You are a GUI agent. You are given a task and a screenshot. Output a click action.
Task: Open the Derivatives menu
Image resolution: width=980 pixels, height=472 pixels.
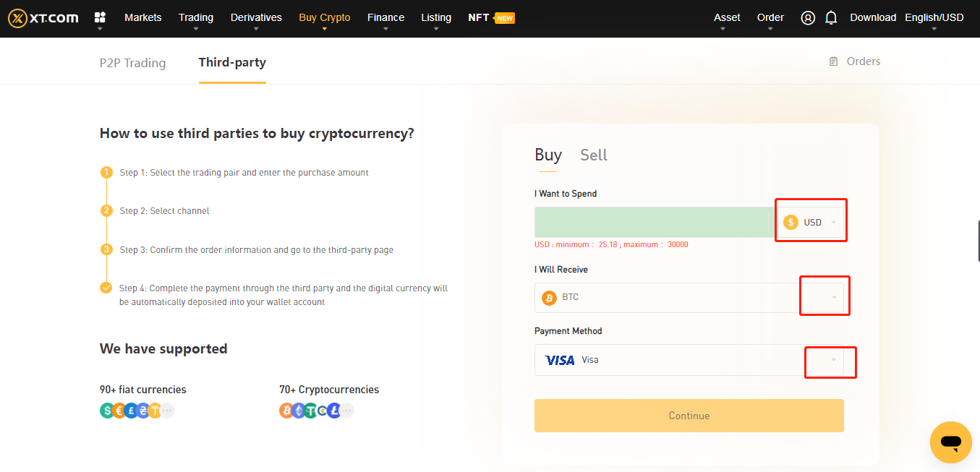tap(255, 17)
